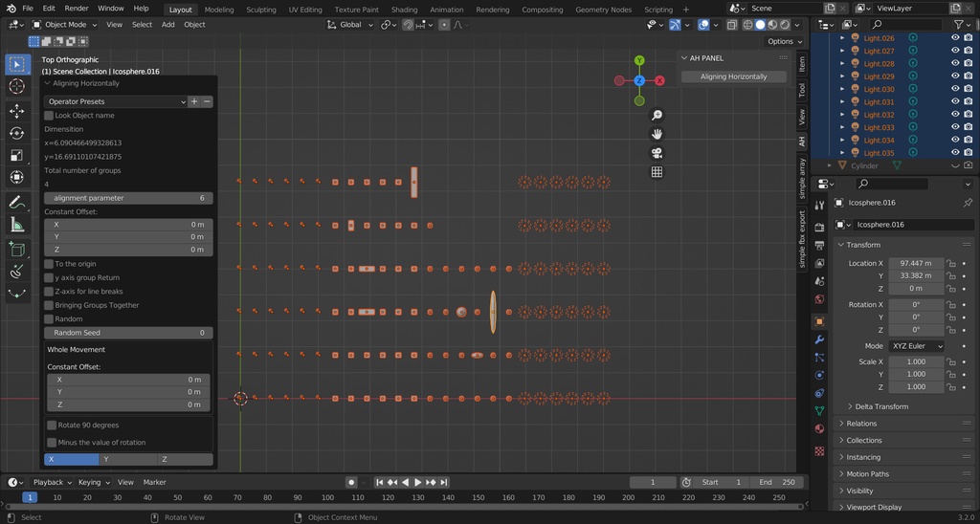980x524 pixels.
Task: Click the Scale X value field
Action: pyautogui.click(x=916, y=362)
